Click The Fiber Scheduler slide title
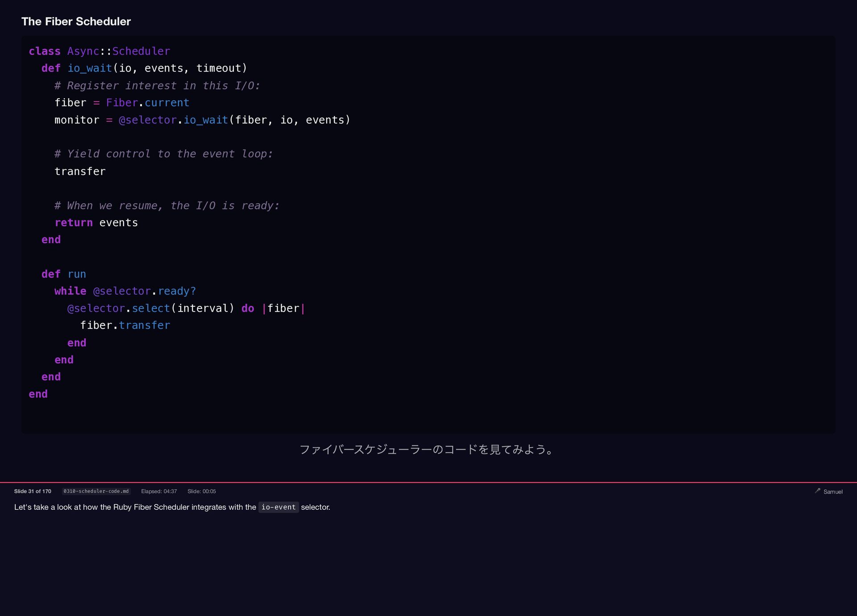 (76, 21)
